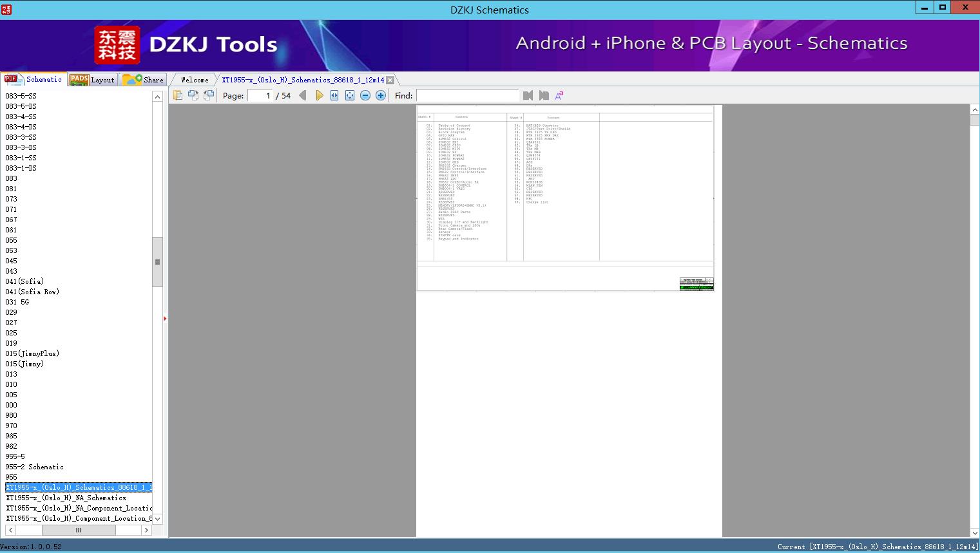
Task: Open the PADS Layout tab
Action: point(92,80)
